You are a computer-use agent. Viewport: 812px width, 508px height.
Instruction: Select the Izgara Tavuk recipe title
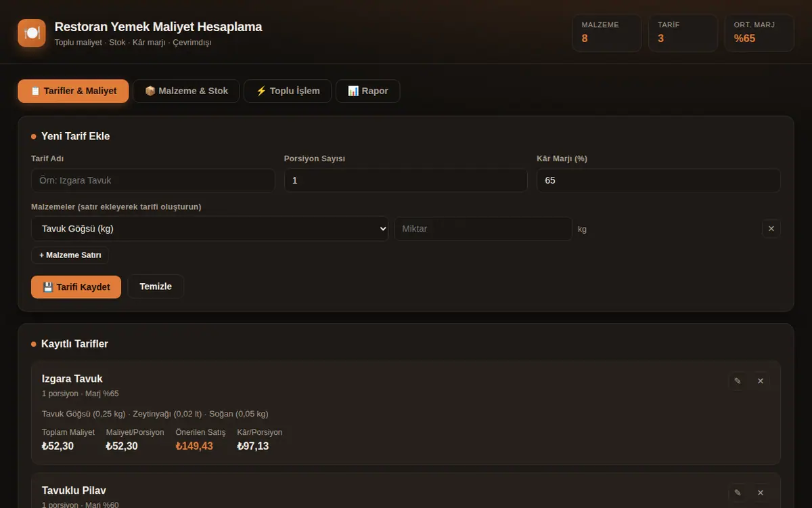tap(72, 379)
